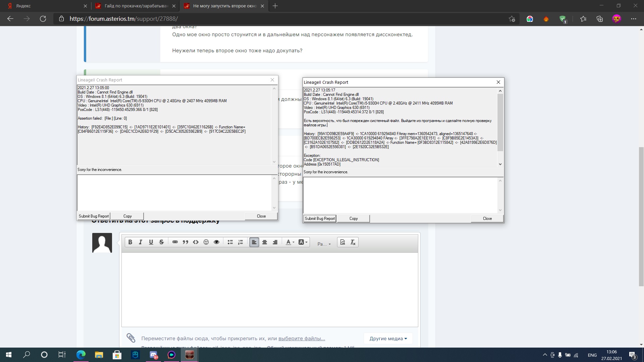The height and width of the screenshot is (362, 644).
Task: Insert a quote block
Action: 185,242
